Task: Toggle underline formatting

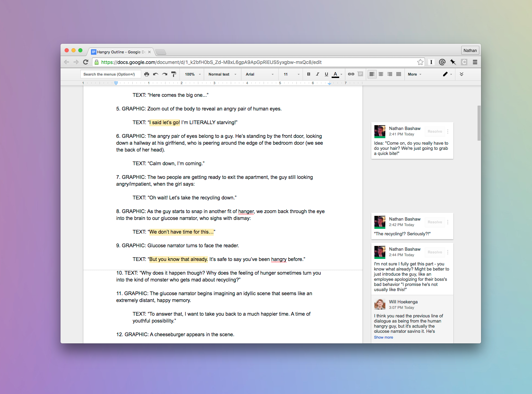Action: point(327,74)
